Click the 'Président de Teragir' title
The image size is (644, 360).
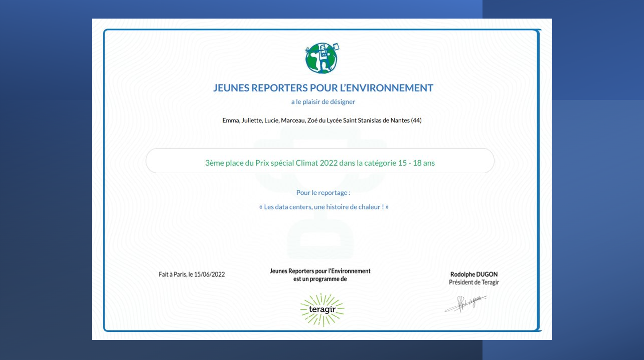click(474, 282)
